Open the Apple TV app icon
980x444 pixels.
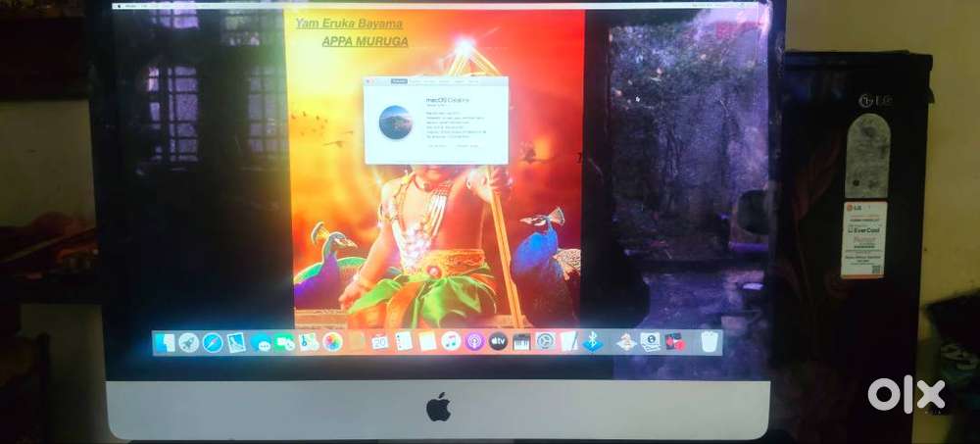tap(498, 342)
